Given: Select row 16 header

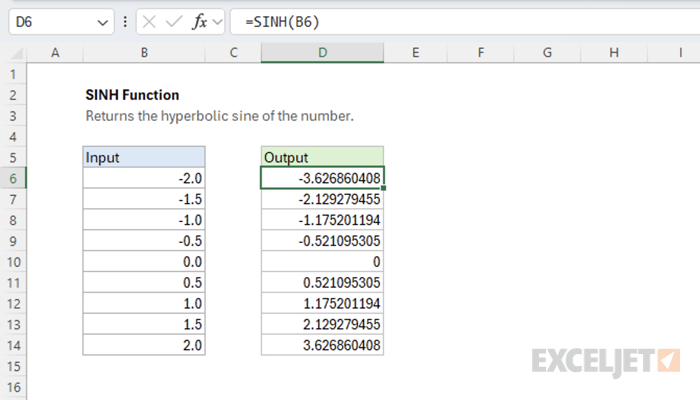Looking at the screenshot, I should pos(13,387).
